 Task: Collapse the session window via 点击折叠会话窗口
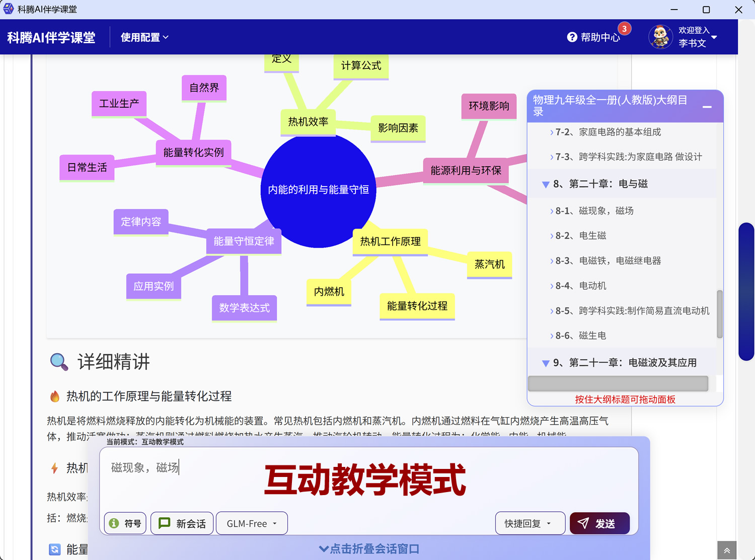click(x=369, y=549)
